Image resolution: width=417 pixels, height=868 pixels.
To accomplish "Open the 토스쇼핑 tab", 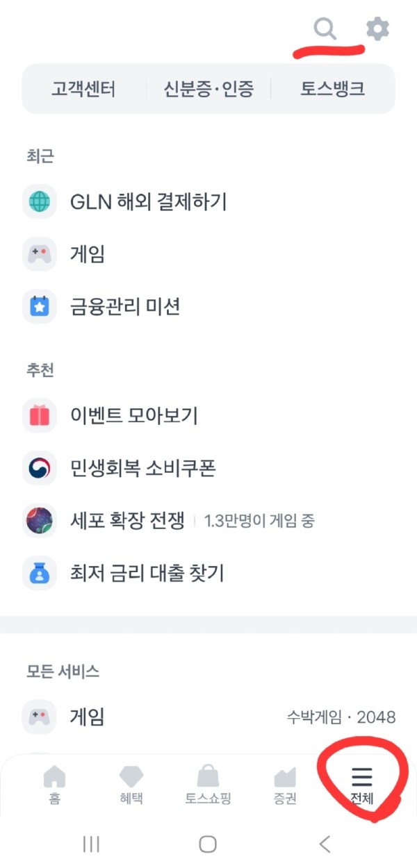I will [x=208, y=785].
